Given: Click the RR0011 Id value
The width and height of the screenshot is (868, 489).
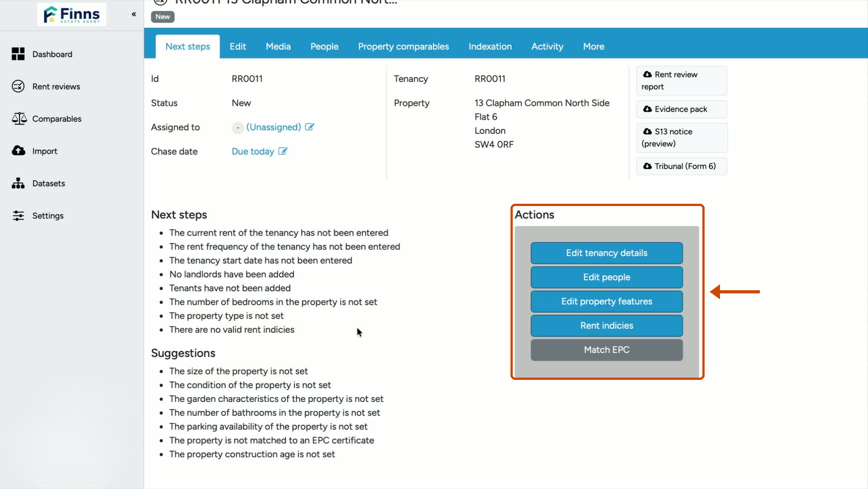Looking at the screenshot, I should (x=247, y=79).
